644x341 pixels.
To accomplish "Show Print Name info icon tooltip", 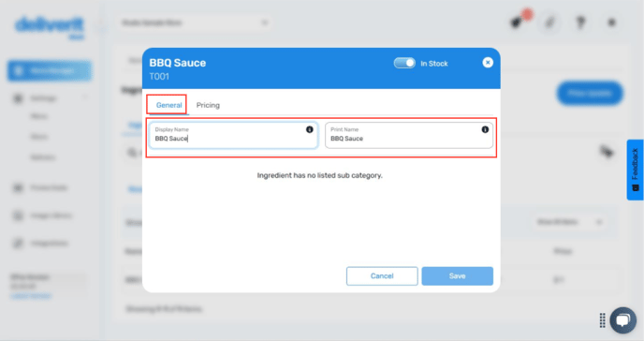I will click(485, 129).
